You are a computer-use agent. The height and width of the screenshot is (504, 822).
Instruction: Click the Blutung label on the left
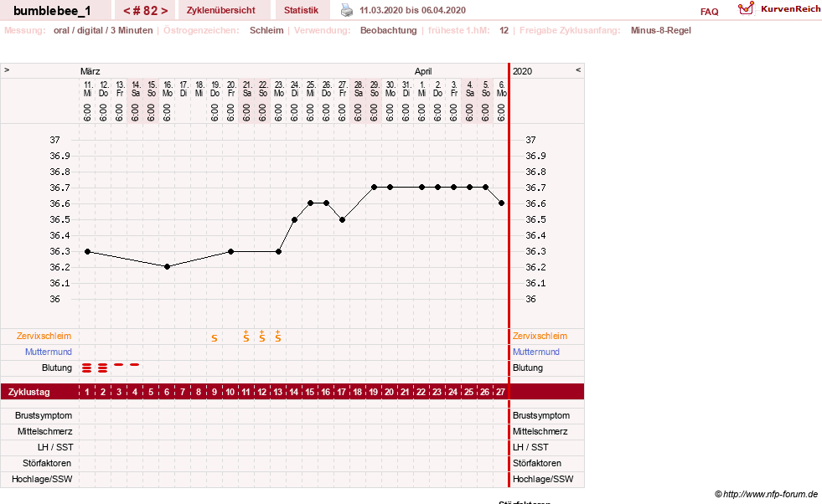tap(57, 368)
